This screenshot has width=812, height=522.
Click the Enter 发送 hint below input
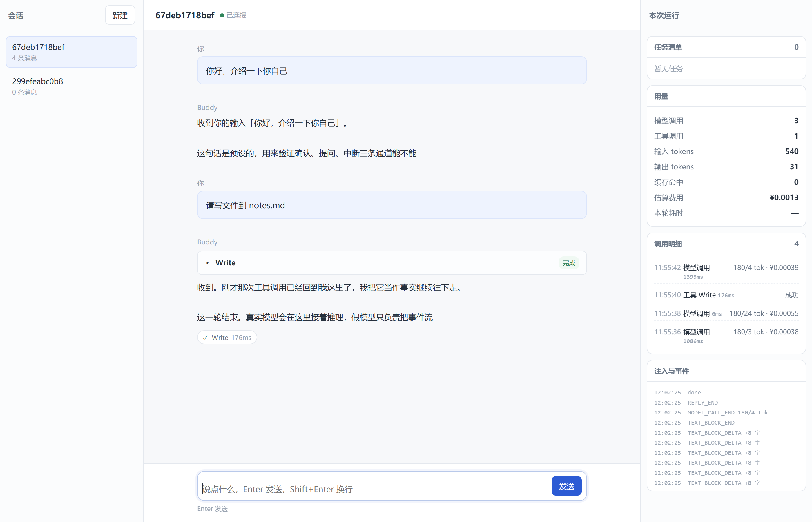tap(213, 508)
